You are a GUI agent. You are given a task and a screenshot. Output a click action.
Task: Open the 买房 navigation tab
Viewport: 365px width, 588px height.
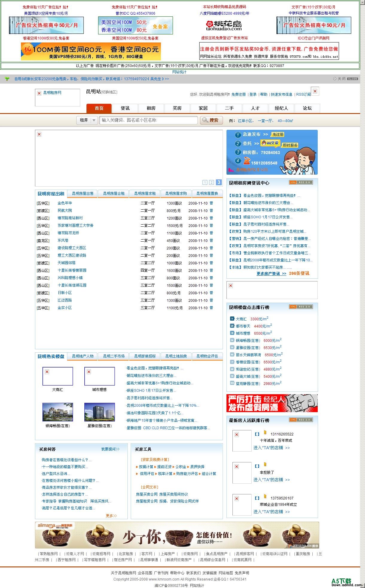[177, 108]
